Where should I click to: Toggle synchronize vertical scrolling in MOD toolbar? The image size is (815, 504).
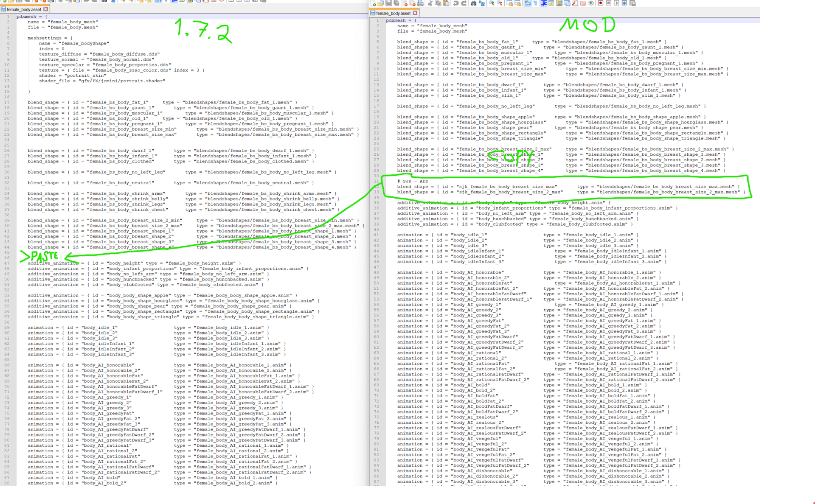(x=509, y=3)
